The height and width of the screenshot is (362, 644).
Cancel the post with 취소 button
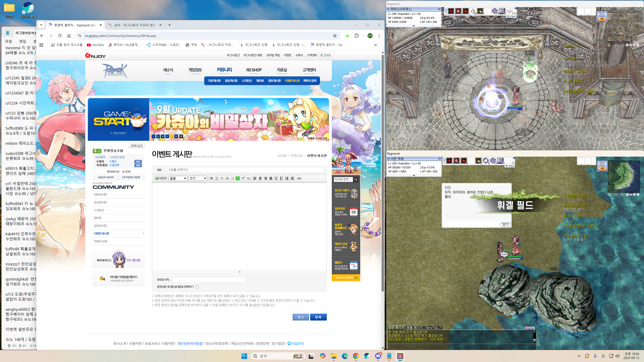(301, 317)
